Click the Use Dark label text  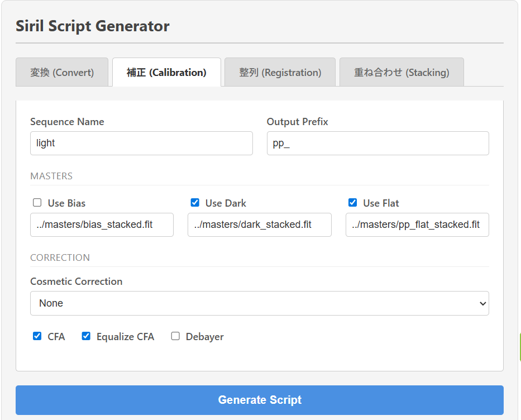pos(226,203)
